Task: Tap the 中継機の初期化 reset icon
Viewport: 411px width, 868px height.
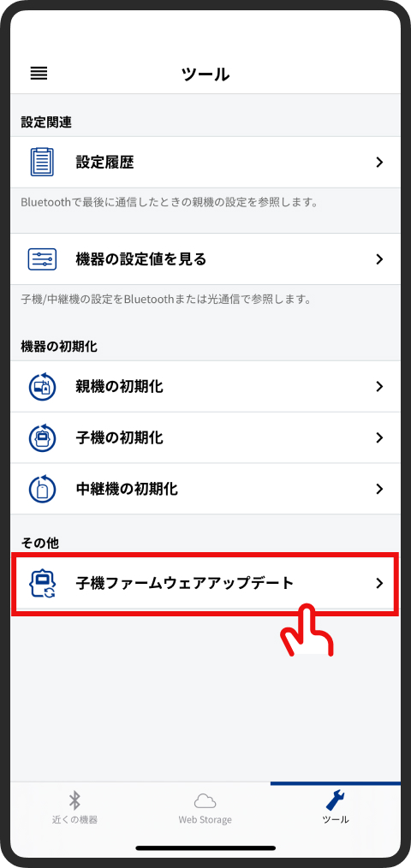Action: click(x=42, y=489)
